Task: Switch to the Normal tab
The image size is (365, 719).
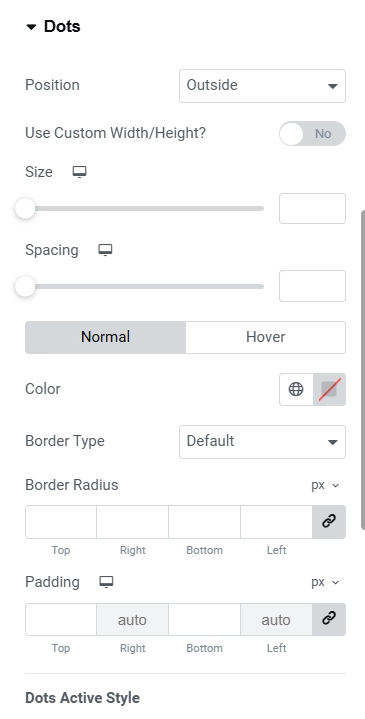Action: 105,337
